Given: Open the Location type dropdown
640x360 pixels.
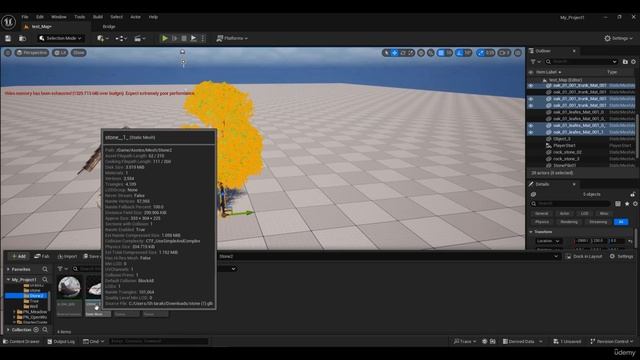Looking at the screenshot, I should pyautogui.click(x=548, y=241).
